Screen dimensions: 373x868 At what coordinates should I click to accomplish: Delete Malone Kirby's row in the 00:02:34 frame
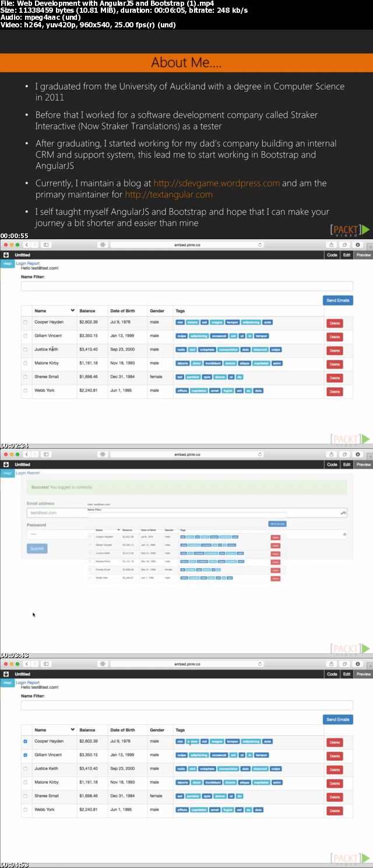click(335, 364)
